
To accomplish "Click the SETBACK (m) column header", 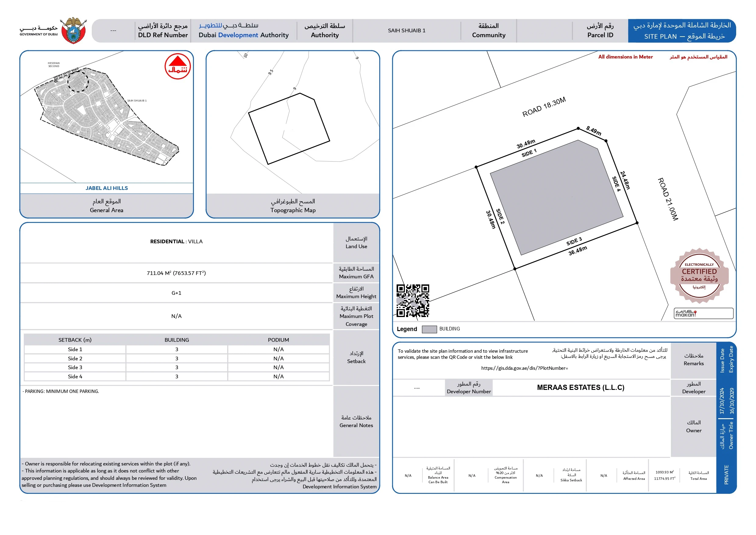I will [75, 340].
